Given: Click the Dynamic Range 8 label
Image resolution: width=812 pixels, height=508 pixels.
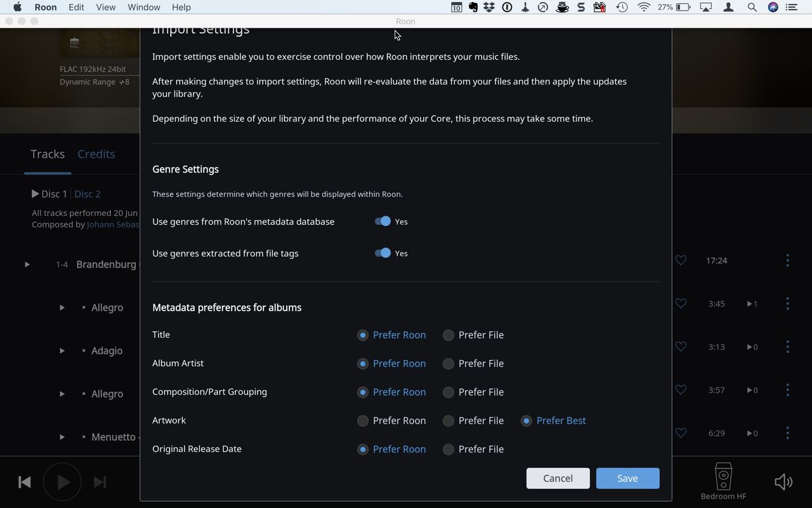Looking at the screenshot, I should [95, 82].
